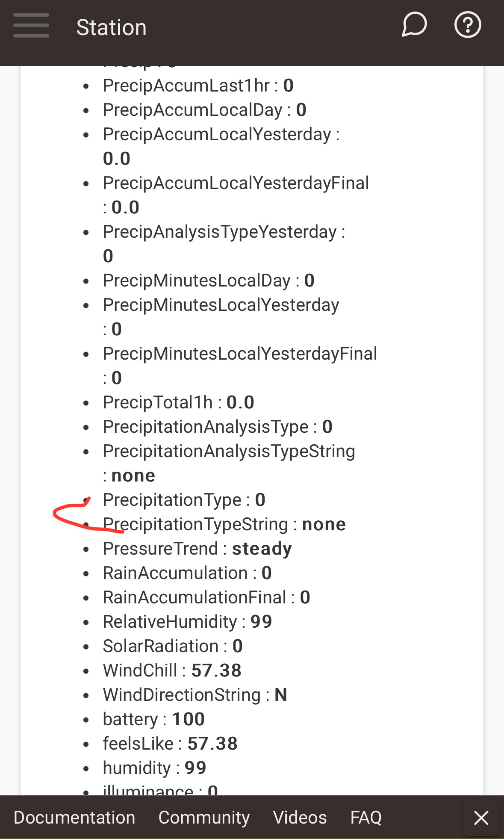
Task: Open the Videos link
Action: point(300,817)
